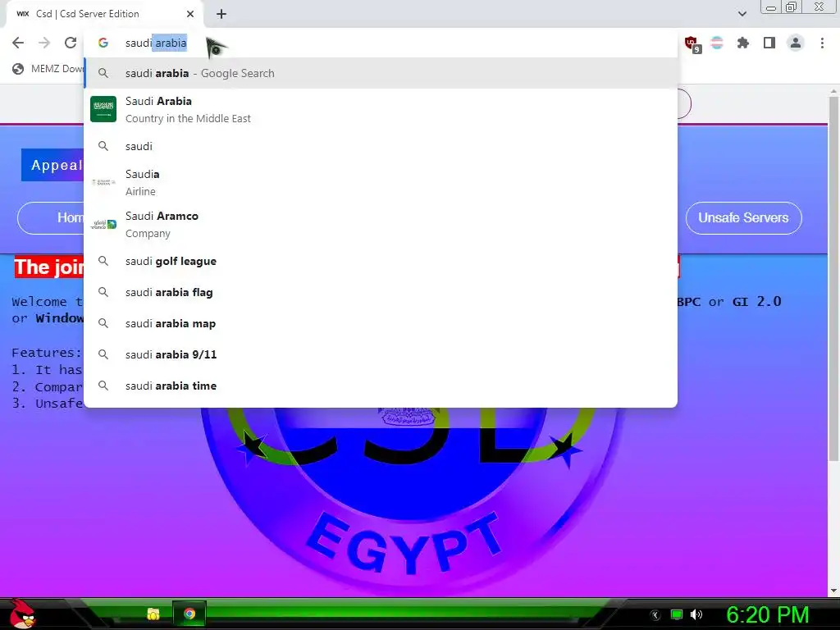Image resolution: width=840 pixels, height=630 pixels.
Task: Toggle the browser side panel icon
Action: point(769,43)
